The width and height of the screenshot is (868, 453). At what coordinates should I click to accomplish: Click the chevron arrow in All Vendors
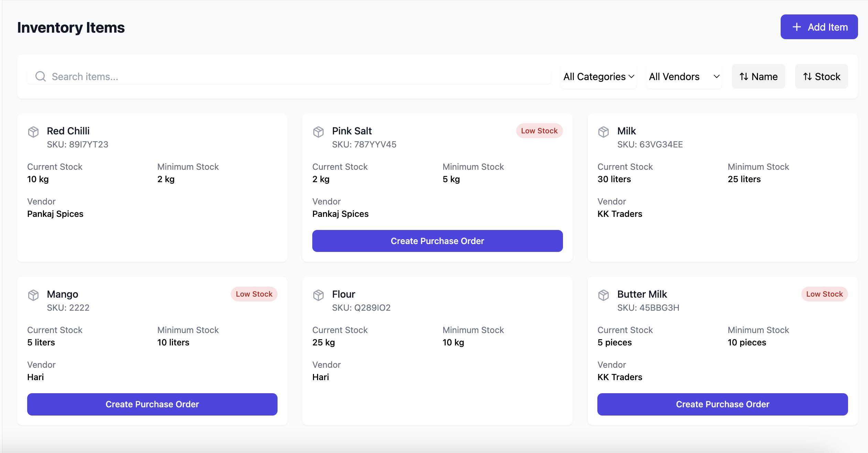(717, 76)
